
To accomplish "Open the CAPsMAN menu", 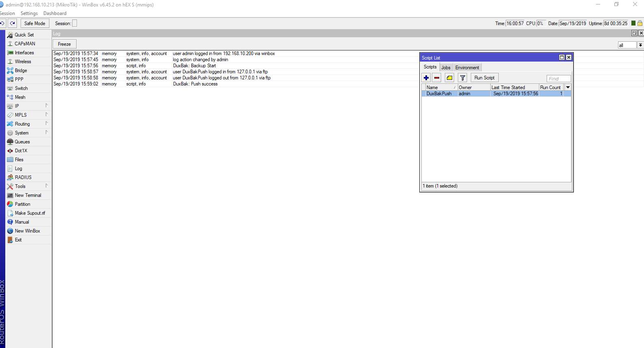I will click(28, 44).
